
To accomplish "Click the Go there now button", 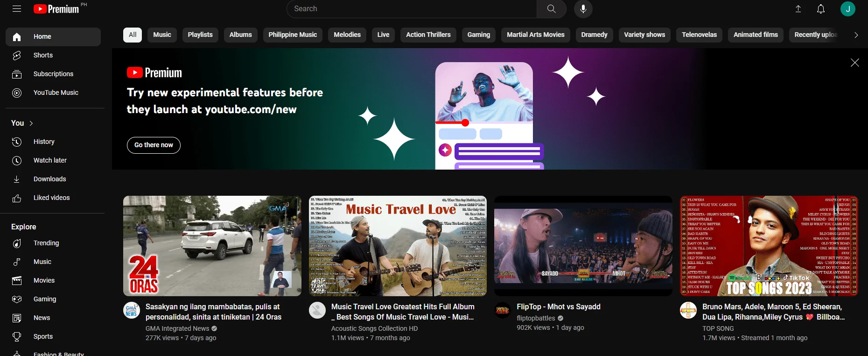I will pos(154,145).
